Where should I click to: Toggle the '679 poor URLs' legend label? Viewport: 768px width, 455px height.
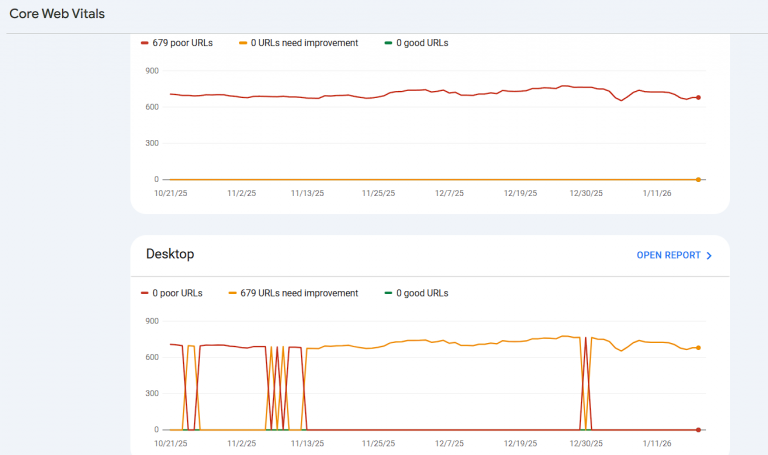182,43
